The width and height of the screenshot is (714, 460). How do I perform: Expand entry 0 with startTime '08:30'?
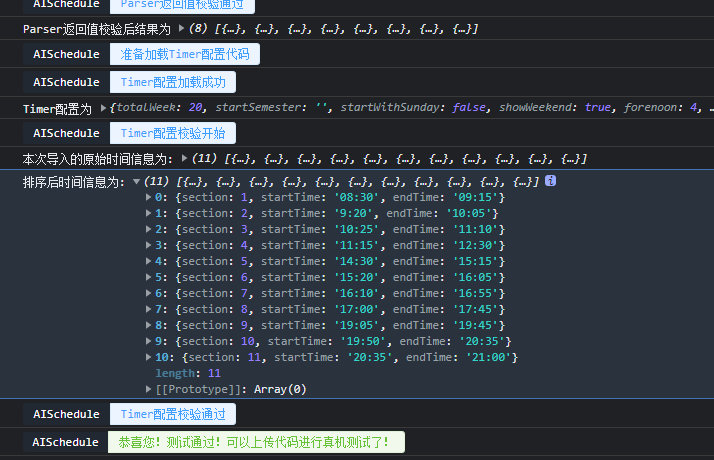click(x=149, y=198)
